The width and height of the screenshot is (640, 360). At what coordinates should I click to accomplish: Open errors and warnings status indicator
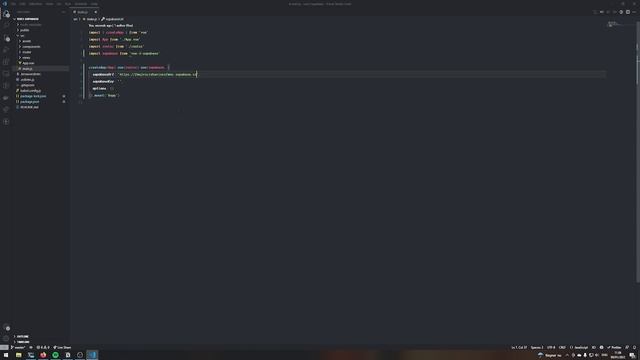click(x=43, y=348)
